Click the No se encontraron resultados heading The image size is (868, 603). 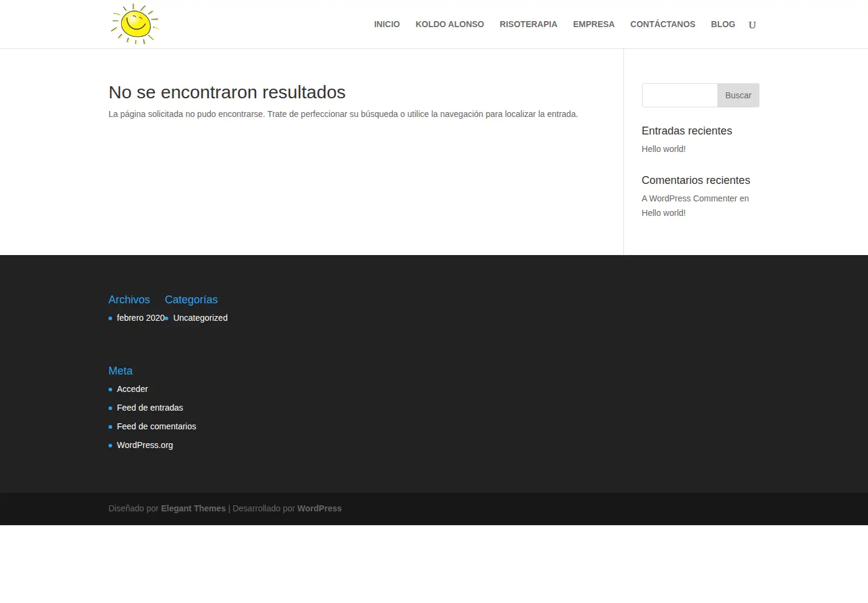click(x=227, y=92)
